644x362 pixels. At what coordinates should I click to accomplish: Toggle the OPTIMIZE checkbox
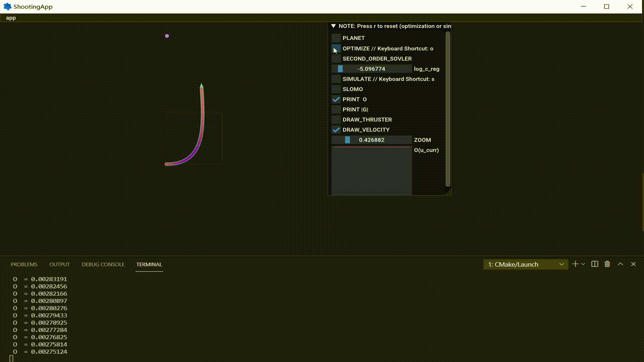[x=336, y=49]
